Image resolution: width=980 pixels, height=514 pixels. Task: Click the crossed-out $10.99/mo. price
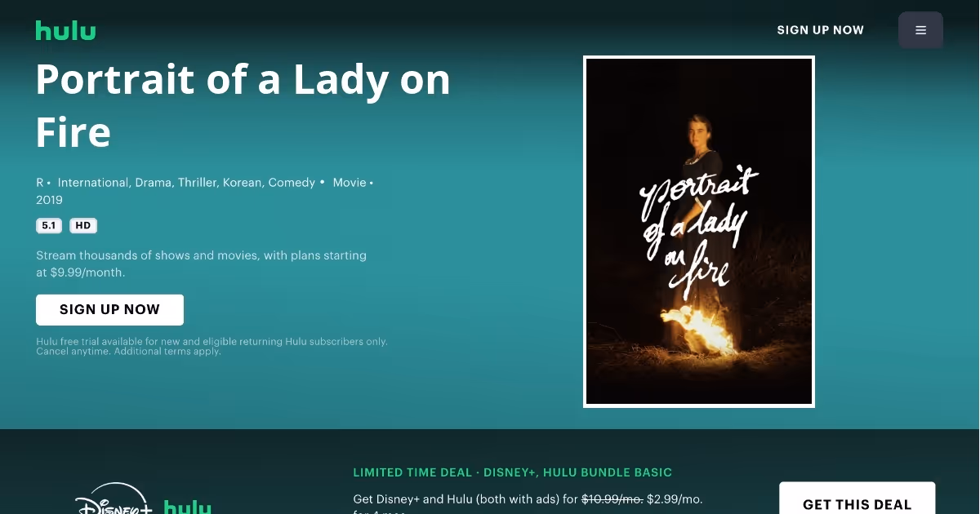[612, 498]
